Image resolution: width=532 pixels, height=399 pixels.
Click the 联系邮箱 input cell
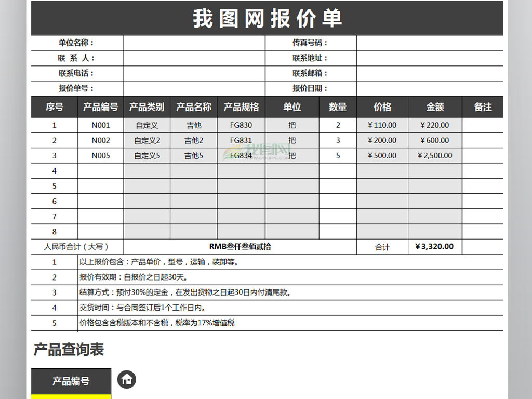pos(430,73)
